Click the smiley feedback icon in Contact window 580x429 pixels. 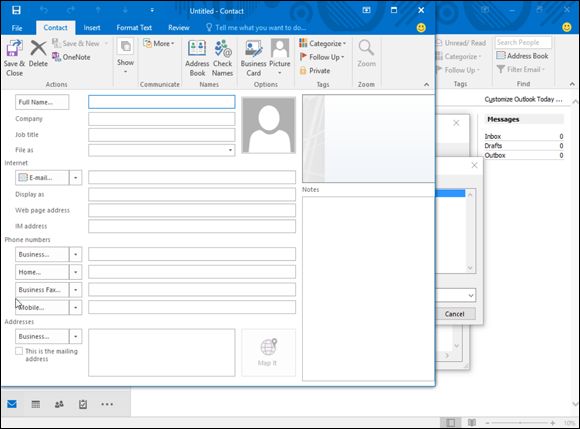pos(421,28)
